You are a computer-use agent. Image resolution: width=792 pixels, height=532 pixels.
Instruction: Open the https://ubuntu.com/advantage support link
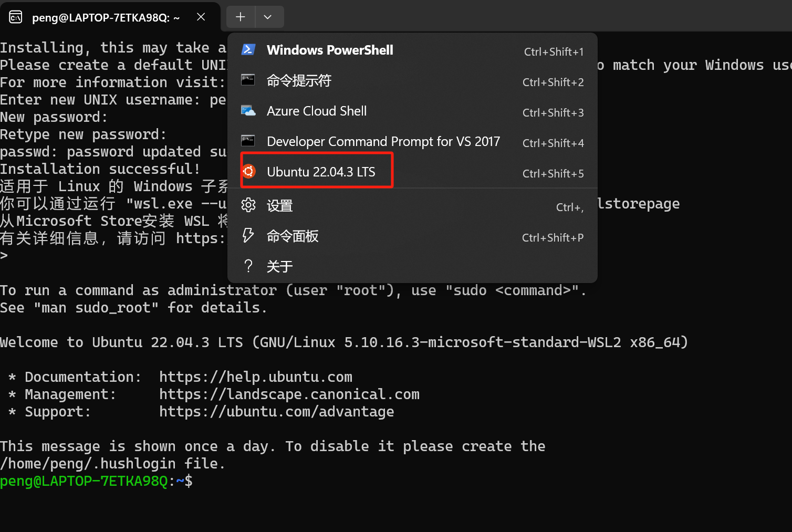pos(277,411)
